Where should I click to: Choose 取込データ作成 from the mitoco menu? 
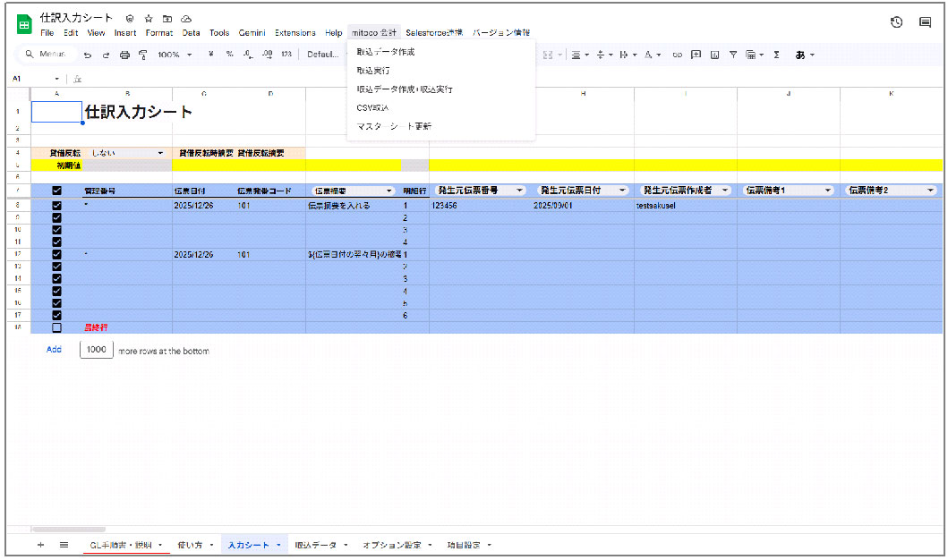(x=386, y=52)
